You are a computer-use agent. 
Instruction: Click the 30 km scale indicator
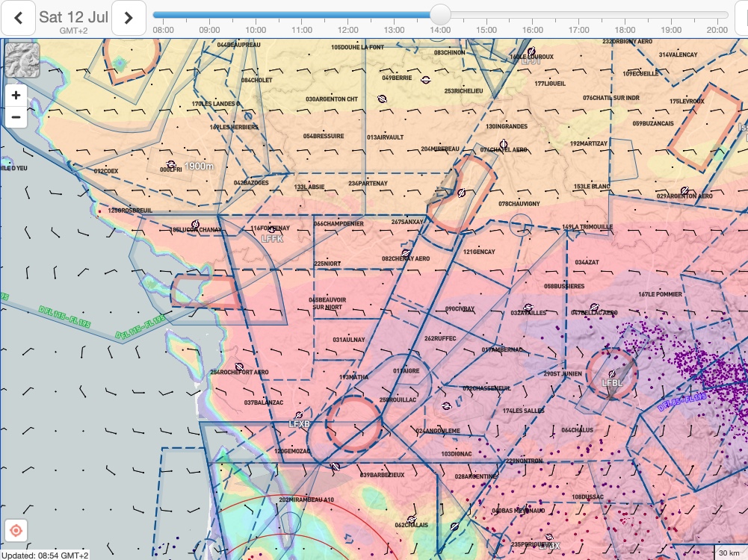click(x=729, y=553)
